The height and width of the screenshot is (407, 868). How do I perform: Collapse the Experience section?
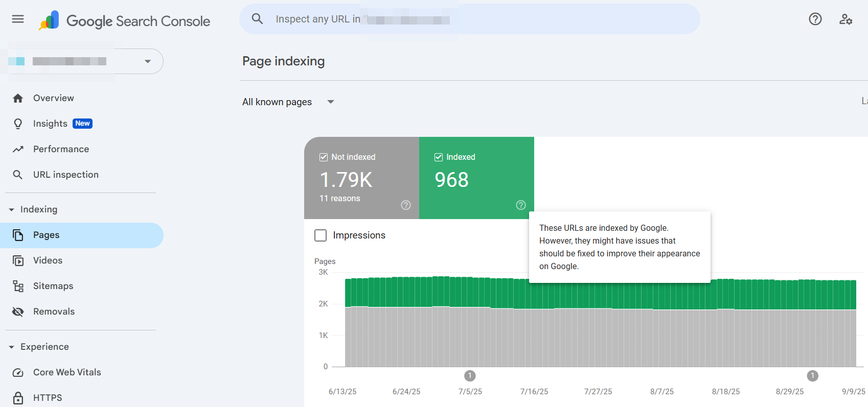12,347
